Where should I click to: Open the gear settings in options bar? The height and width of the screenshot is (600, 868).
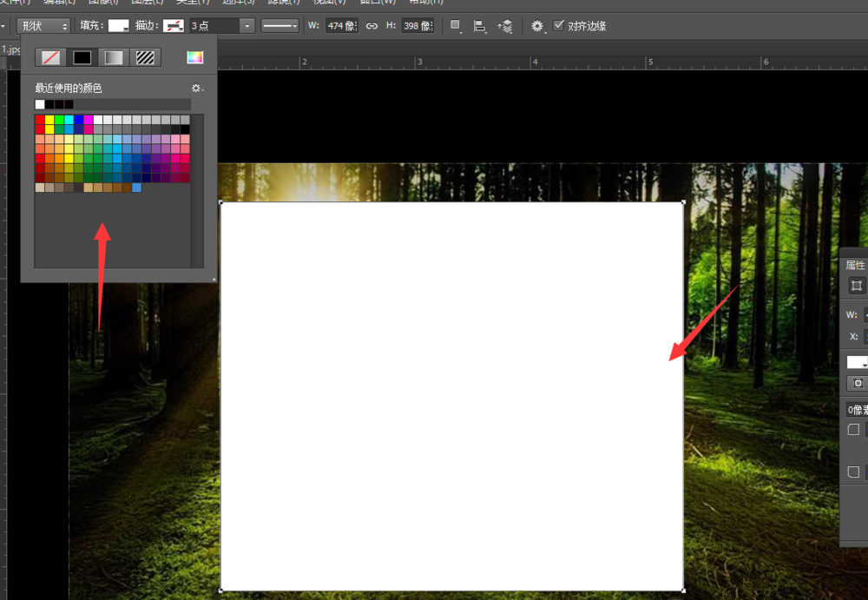(x=537, y=26)
